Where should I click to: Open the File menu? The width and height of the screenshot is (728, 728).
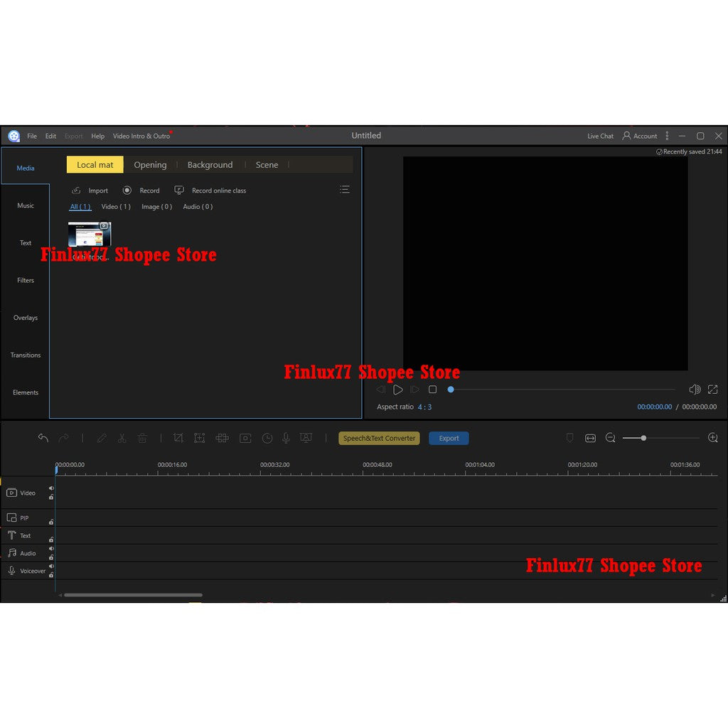32,136
